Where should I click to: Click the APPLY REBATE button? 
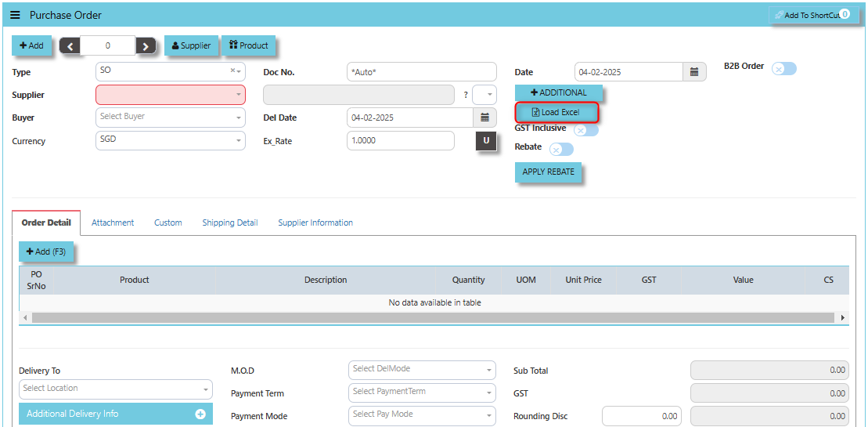[548, 172]
